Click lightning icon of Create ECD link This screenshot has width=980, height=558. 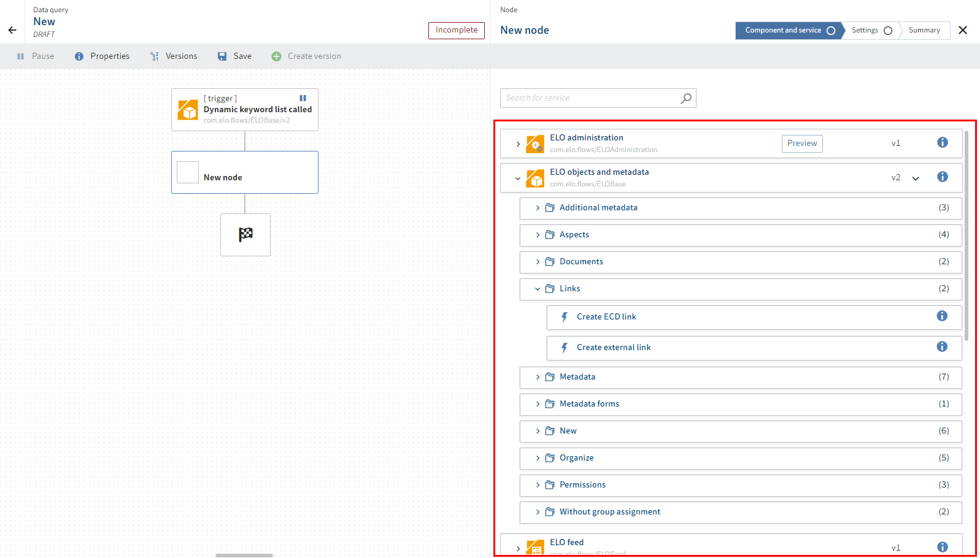tap(565, 317)
